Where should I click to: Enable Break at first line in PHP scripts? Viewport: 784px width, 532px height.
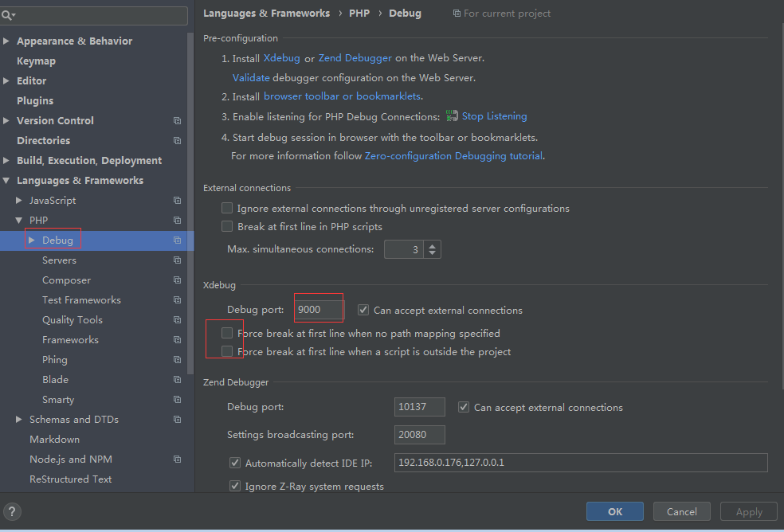(227, 226)
